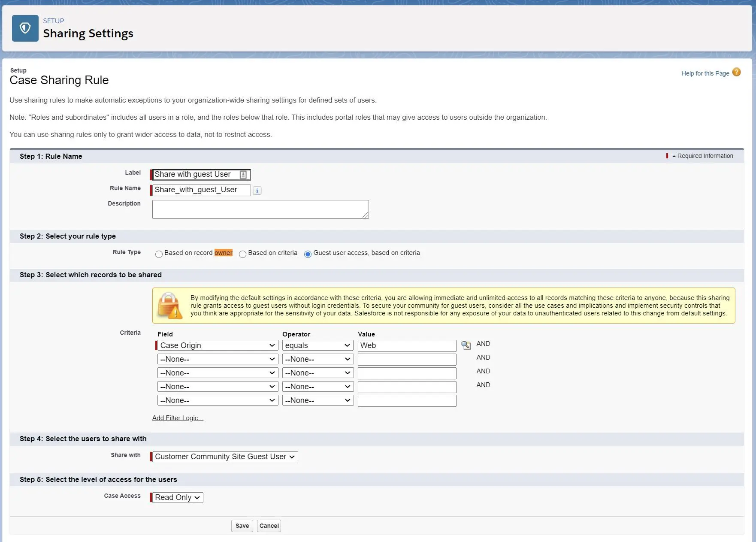Click the highlighted word owner

(x=224, y=253)
